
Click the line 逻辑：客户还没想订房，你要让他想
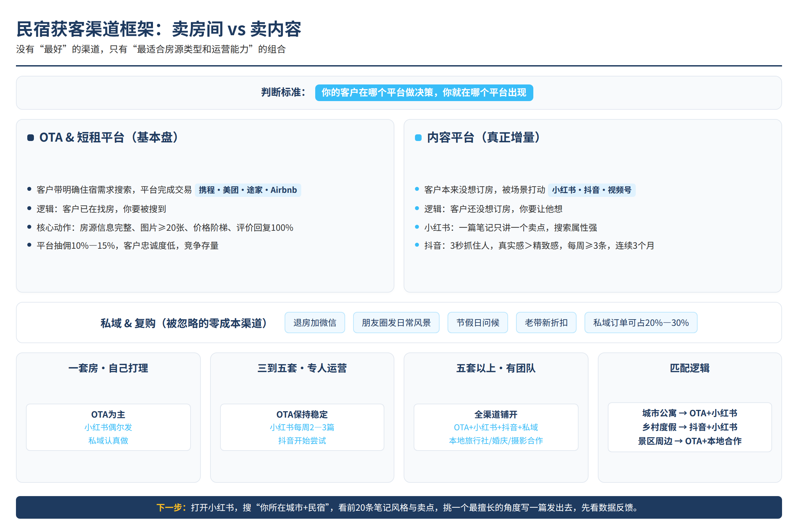493,209
